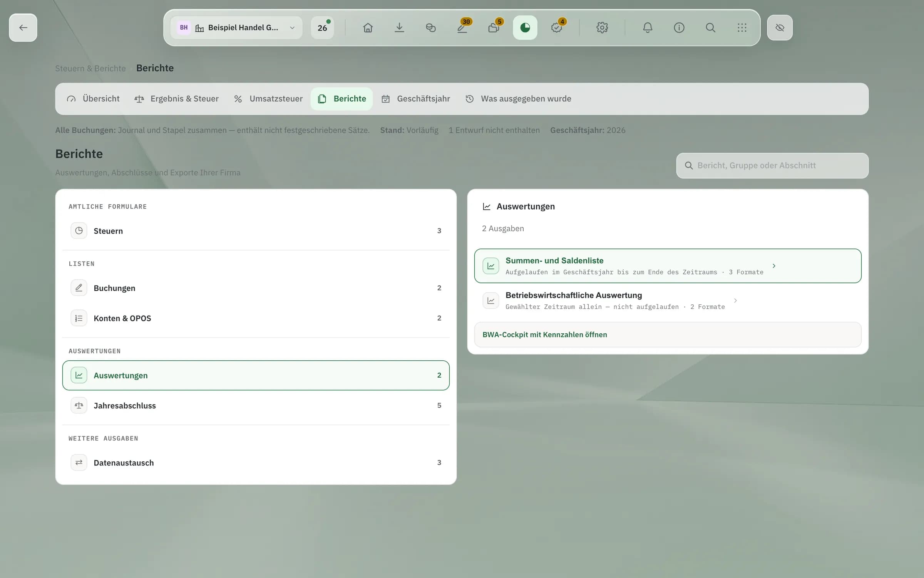Select the Buchungen group row
This screenshot has height=578, width=924.
256,288
